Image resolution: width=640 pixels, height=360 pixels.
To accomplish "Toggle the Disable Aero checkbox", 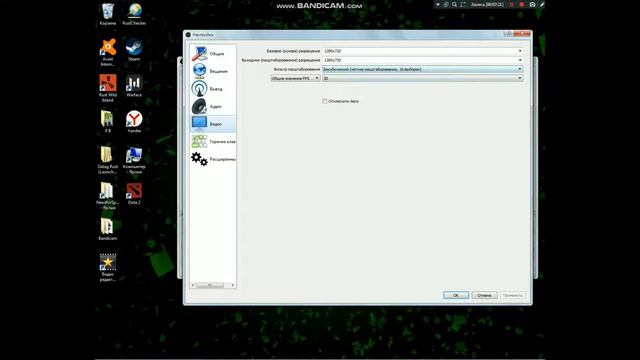I will [x=325, y=101].
